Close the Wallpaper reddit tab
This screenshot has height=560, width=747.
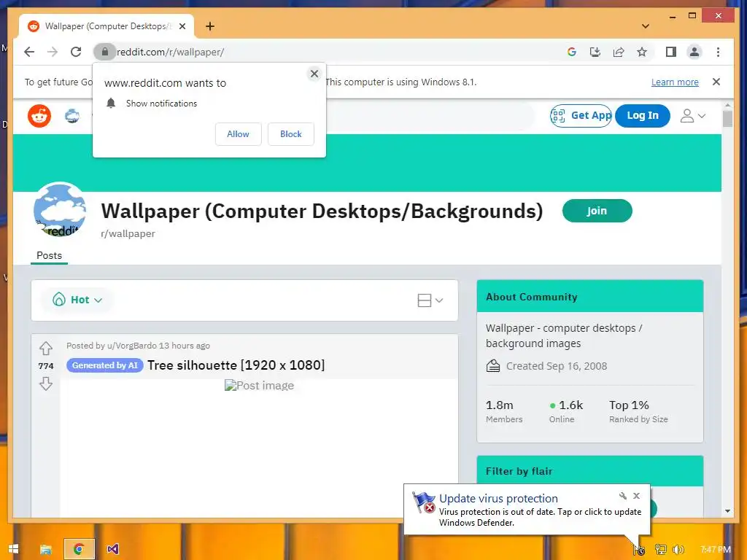point(182,26)
